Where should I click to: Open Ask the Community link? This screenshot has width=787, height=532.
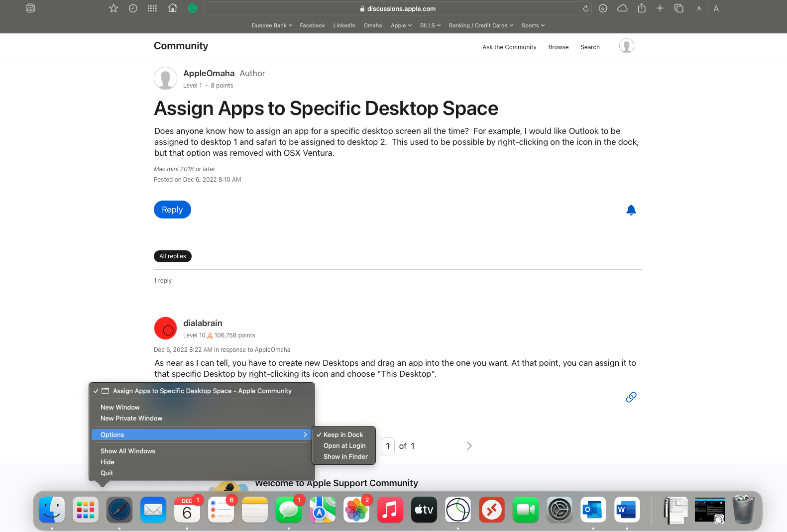tap(509, 47)
